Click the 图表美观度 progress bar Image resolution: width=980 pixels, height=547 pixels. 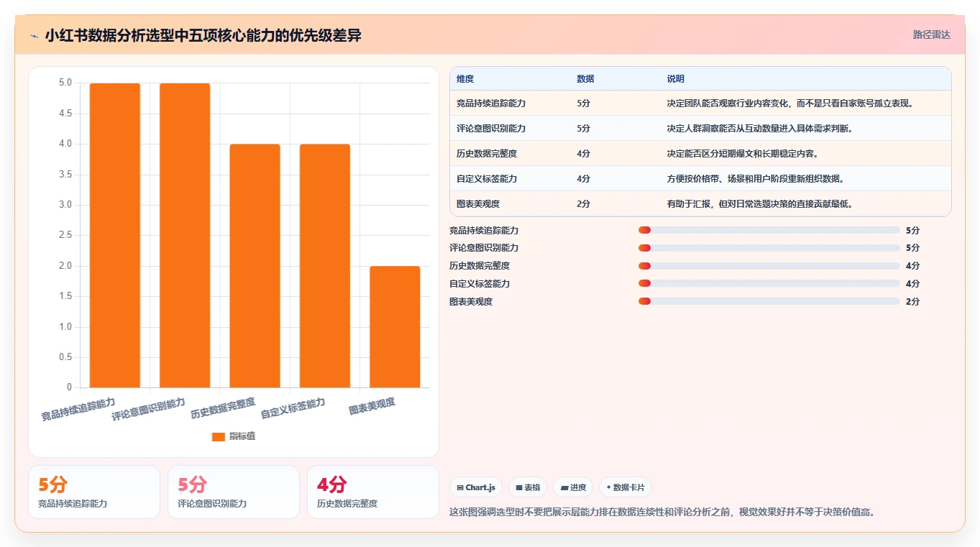[769, 301]
